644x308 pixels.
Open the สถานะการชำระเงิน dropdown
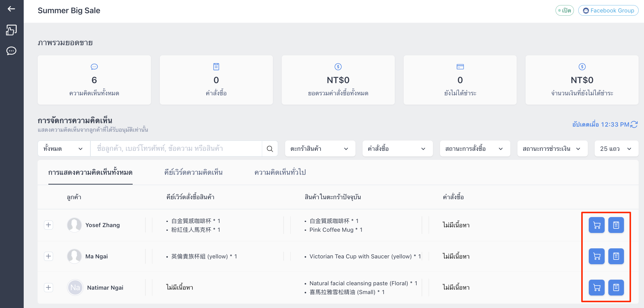coord(552,149)
